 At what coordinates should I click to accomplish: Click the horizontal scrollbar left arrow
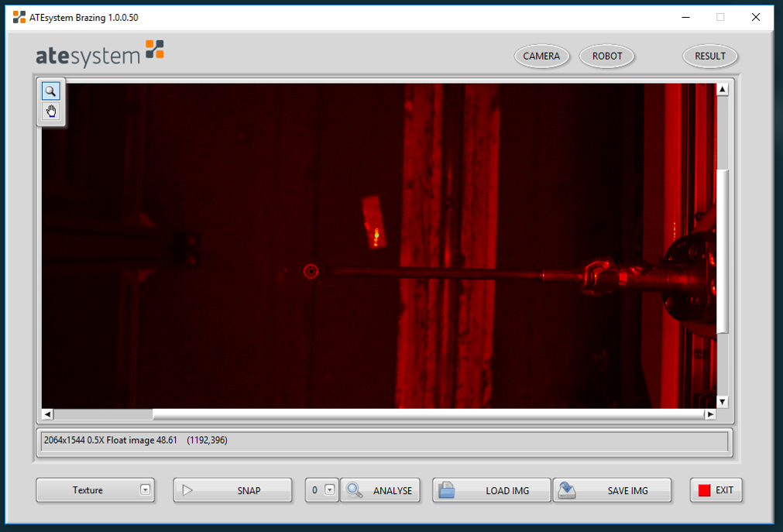47,414
